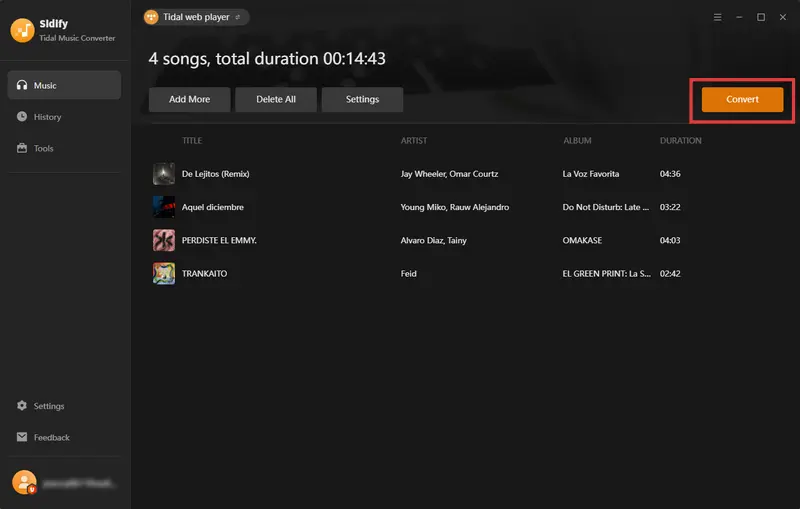Click the swap icon next to Tidal web player
Viewport: 800px width, 509px height.
tap(237, 17)
